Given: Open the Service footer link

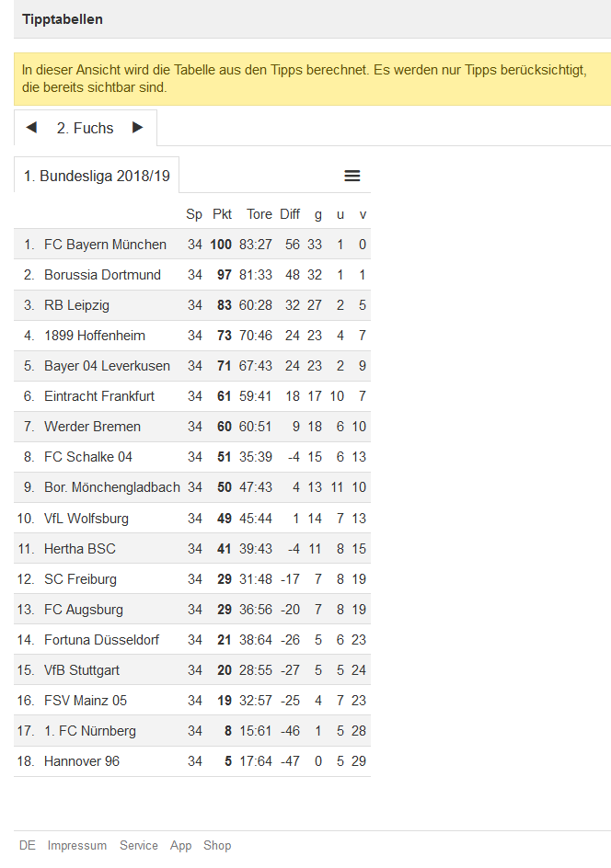Looking at the screenshot, I should (139, 845).
